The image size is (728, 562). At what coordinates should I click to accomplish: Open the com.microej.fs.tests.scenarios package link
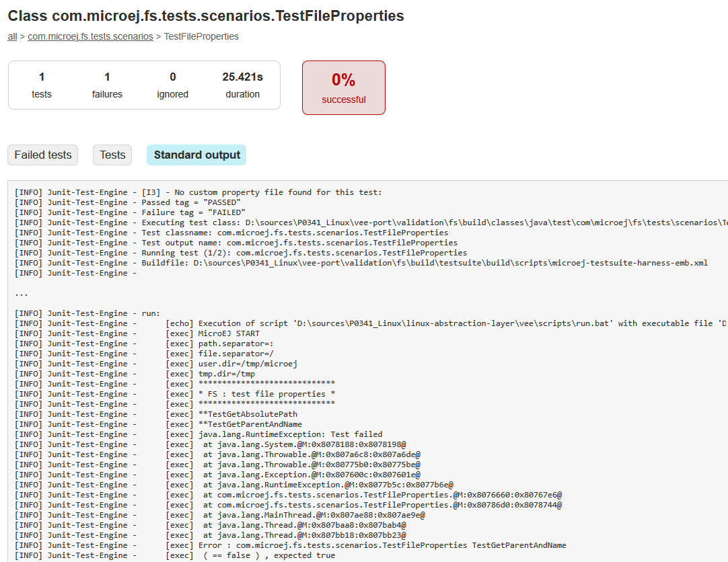click(90, 36)
